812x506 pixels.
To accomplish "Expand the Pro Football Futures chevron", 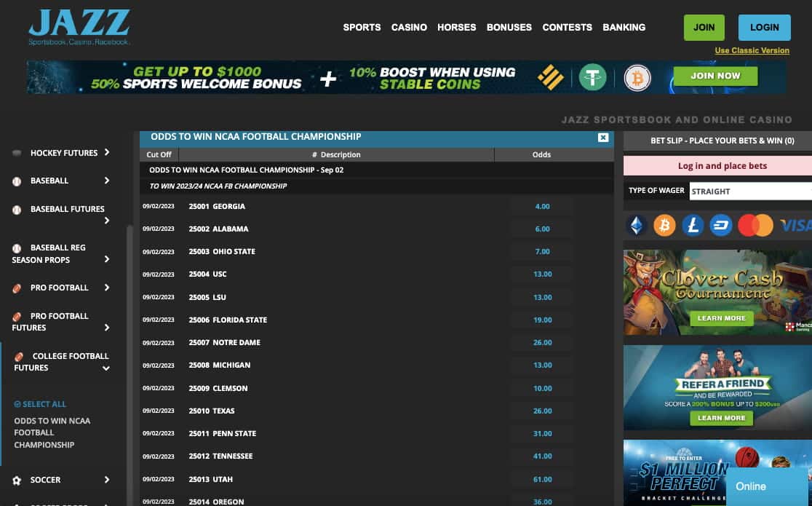I will click(x=107, y=328).
